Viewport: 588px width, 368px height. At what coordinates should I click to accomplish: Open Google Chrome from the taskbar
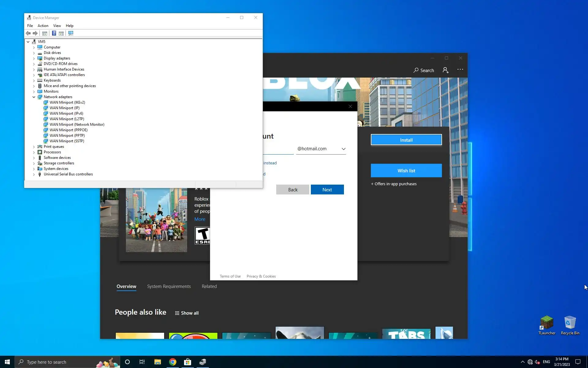[x=173, y=362]
